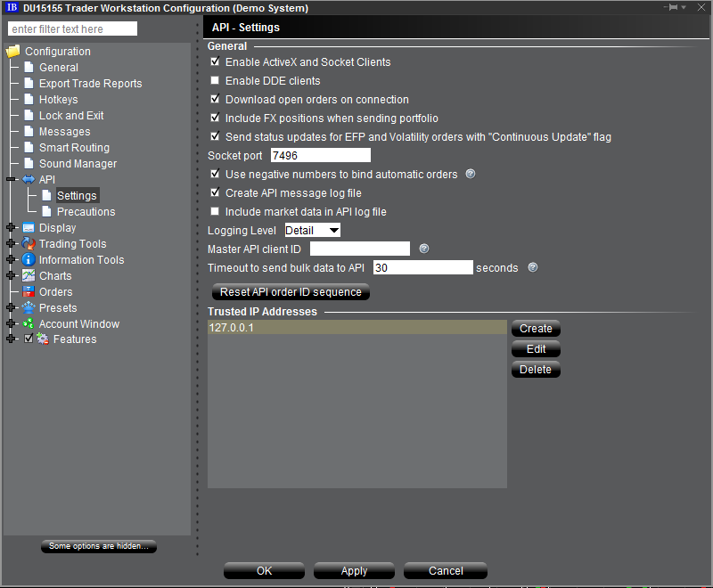This screenshot has height=588, width=713.
Task: Enable Include market data in API log
Action: (x=215, y=211)
